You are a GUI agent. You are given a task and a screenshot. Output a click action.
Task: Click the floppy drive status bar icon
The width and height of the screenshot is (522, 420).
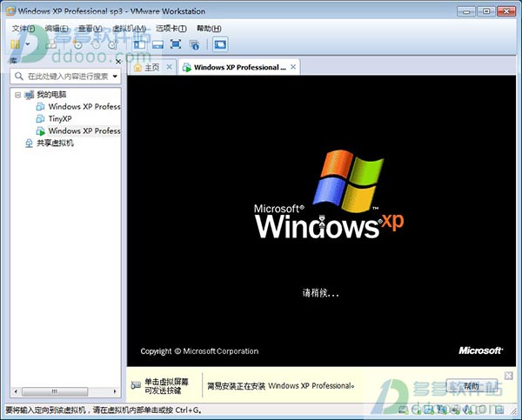click(430, 410)
